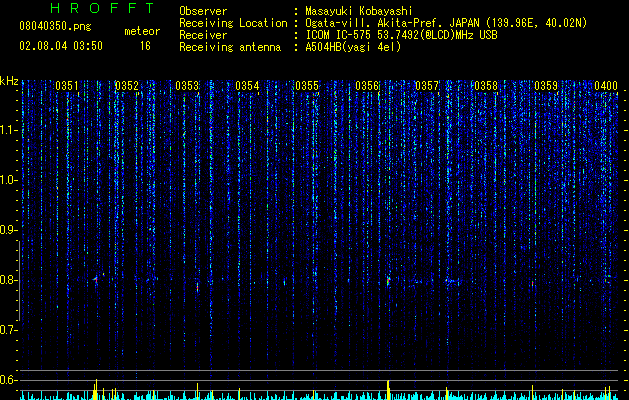The height and width of the screenshot is (400, 629).
Task: Click the Receiving antenna label
Action: [230, 47]
